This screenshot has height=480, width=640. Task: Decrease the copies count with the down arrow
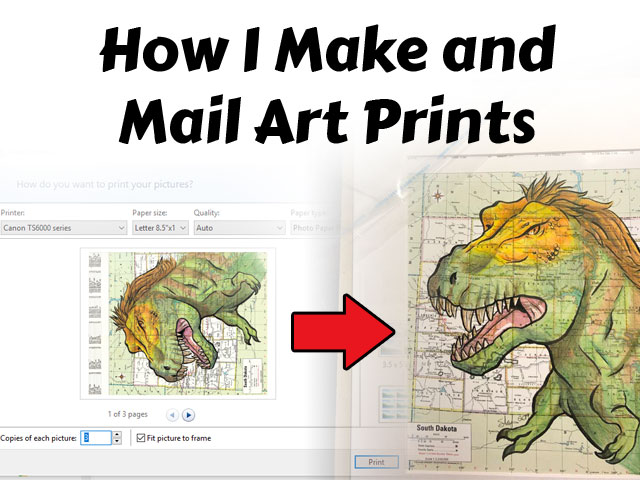pyautogui.click(x=117, y=441)
